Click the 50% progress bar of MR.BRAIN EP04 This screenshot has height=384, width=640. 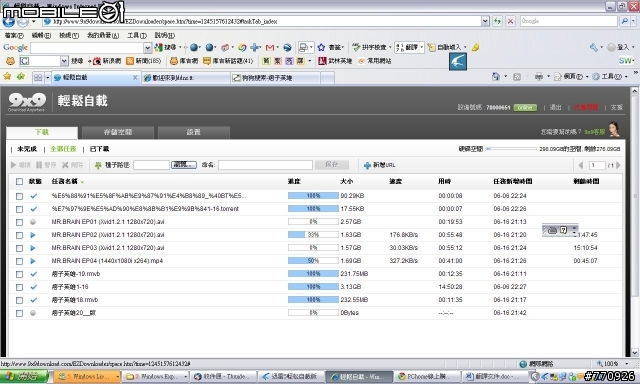tap(313, 261)
